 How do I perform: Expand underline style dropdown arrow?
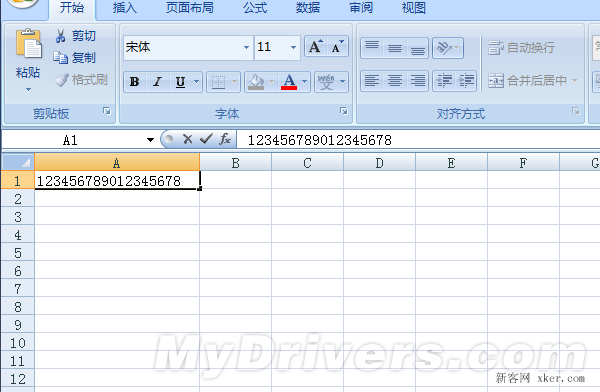[x=196, y=82]
